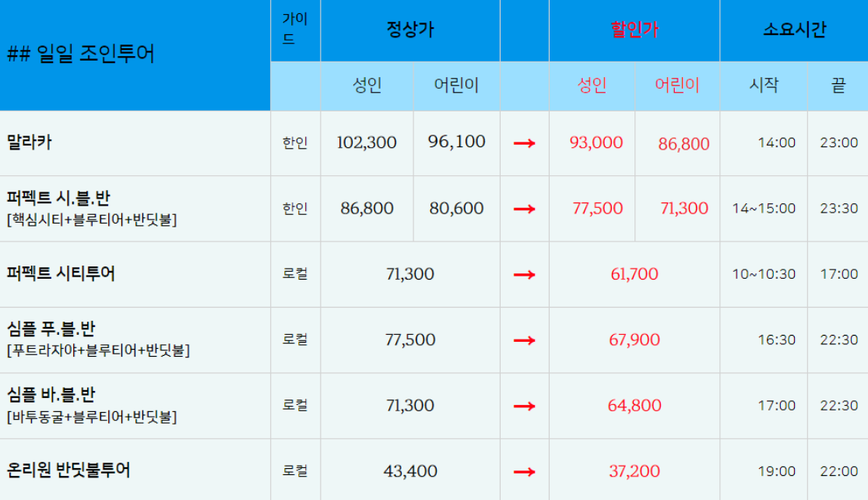The image size is (868, 500).
Task: Click the 일일 조인투어 table heading
Action: coord(81,54)
